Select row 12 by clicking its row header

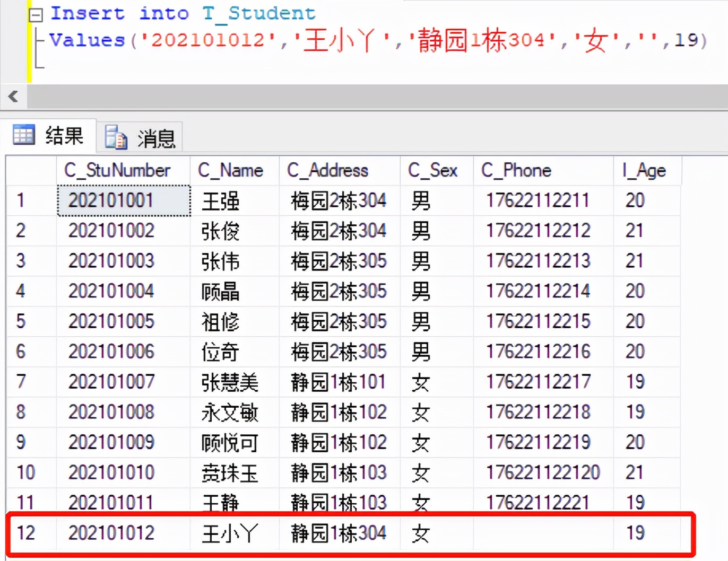click(x=27, y=533)
